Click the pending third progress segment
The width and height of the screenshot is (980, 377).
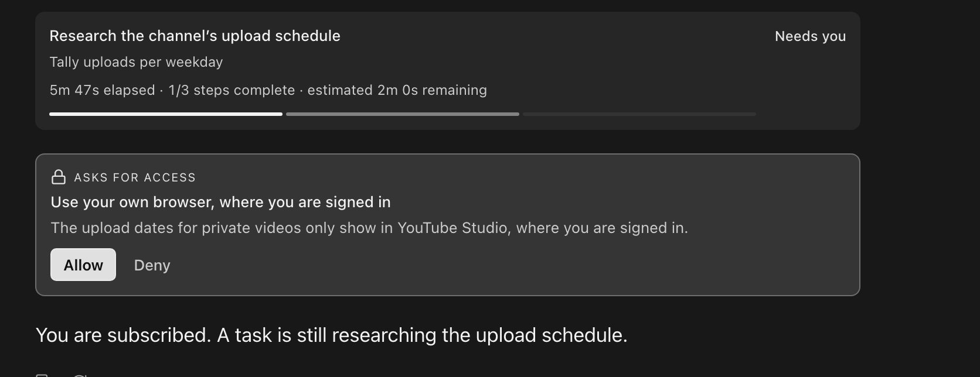(639, 114)
